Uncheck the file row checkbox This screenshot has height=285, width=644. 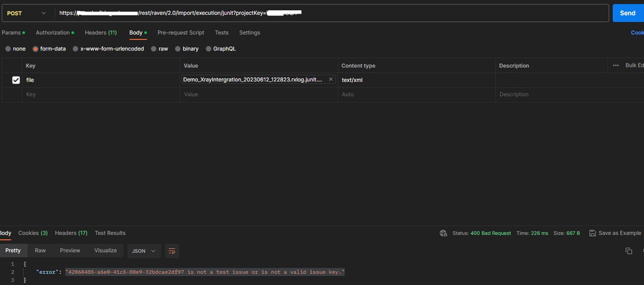pos(16,80)
